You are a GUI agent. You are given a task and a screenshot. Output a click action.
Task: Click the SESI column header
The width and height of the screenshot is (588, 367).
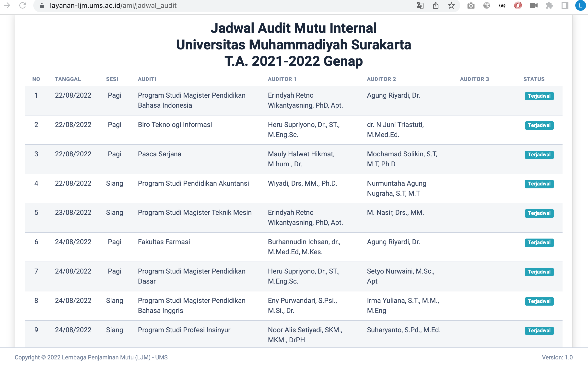coord(112,79)
